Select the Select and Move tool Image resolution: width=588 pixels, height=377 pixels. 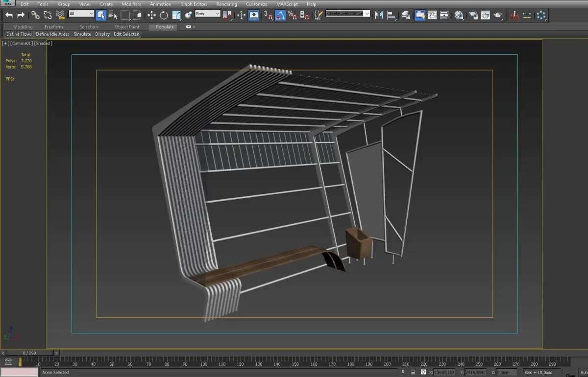(151, 15)
